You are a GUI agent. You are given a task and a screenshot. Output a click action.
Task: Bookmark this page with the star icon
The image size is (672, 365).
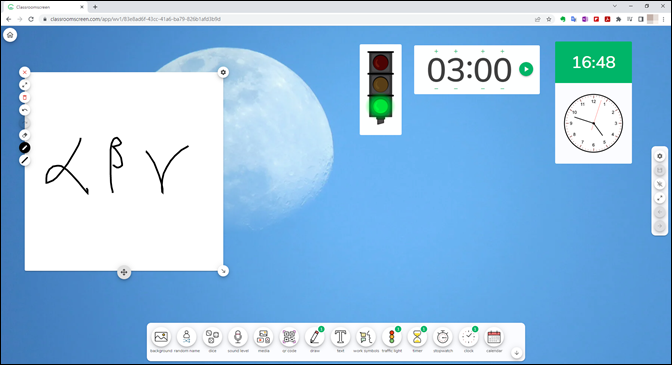[x=549, y=19]
